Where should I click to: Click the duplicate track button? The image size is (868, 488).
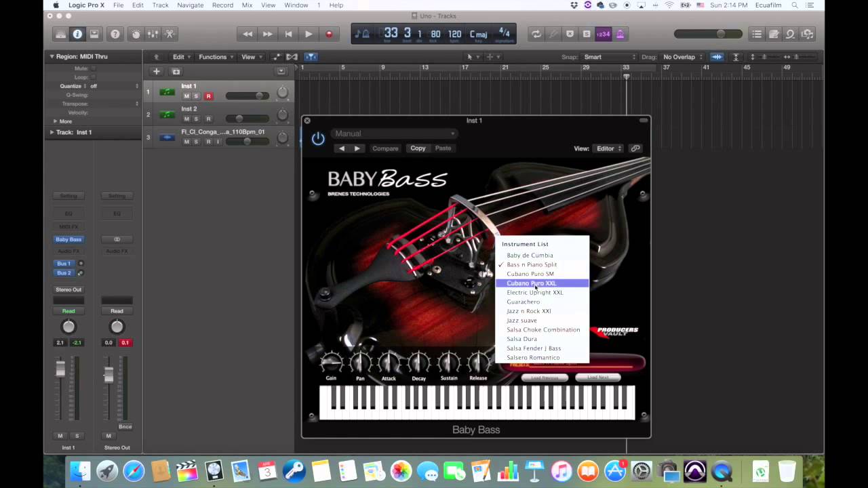[176, 71]
